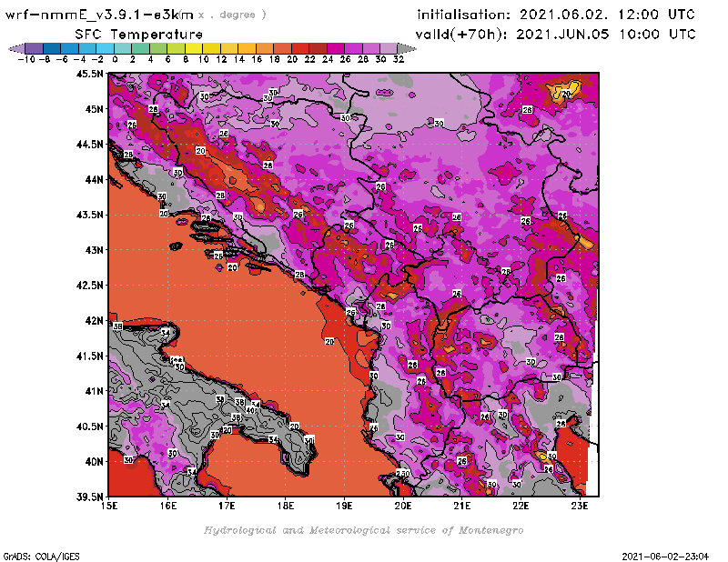
Task: Click the valid(+70h) forecast time text
Action: point(555,34)
